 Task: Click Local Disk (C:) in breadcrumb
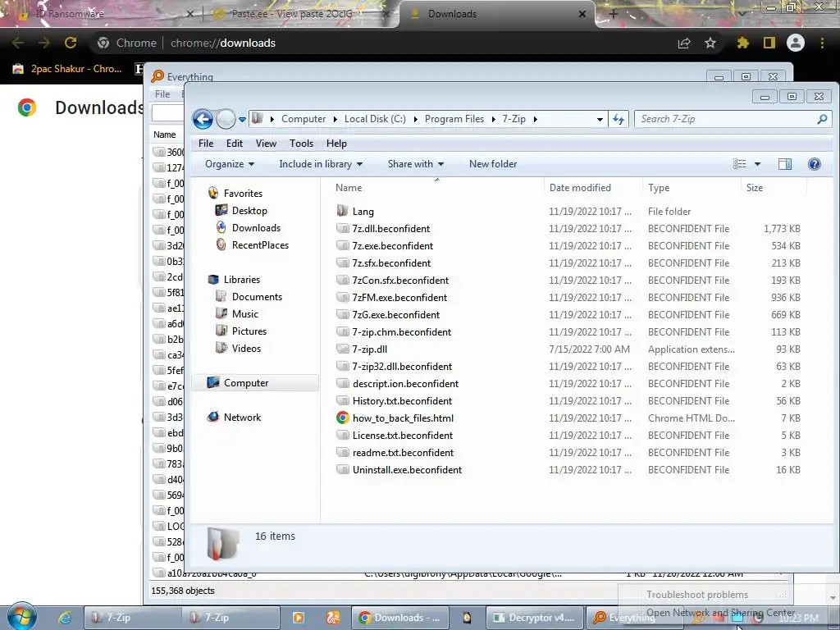(375, 119)
